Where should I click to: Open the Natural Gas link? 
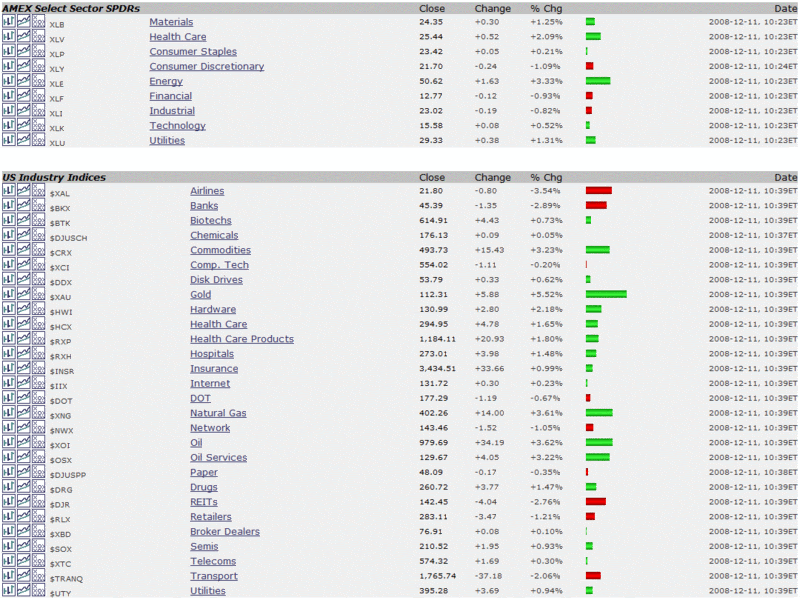pos(218,413)
